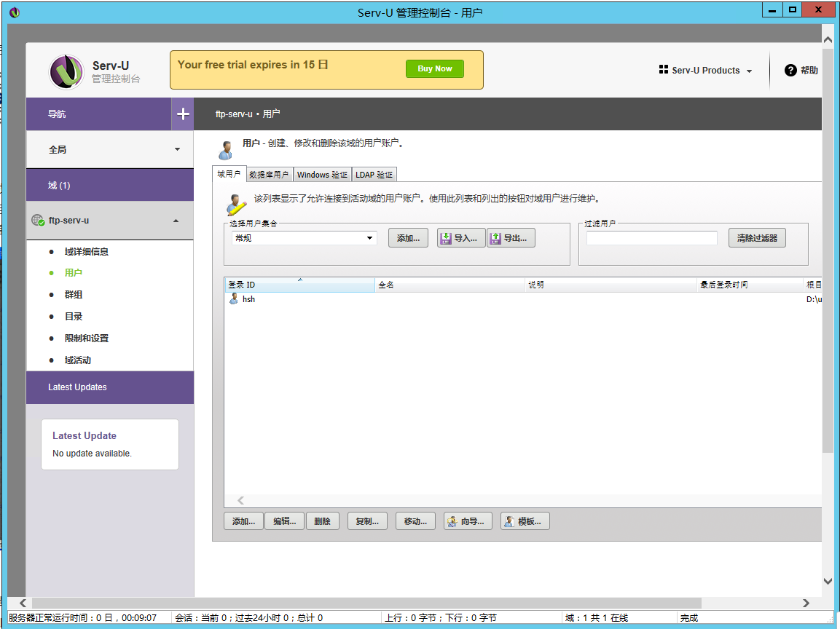Image resolution: width=840 pixels, height=629 pixels.
Task: Click the Latest Update card title
Action: (84, 436)
